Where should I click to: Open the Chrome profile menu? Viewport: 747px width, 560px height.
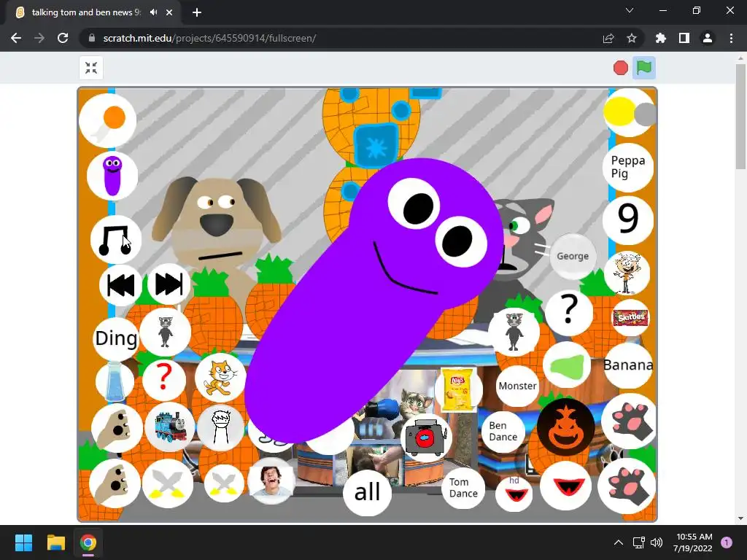click(x=708, y=38)
